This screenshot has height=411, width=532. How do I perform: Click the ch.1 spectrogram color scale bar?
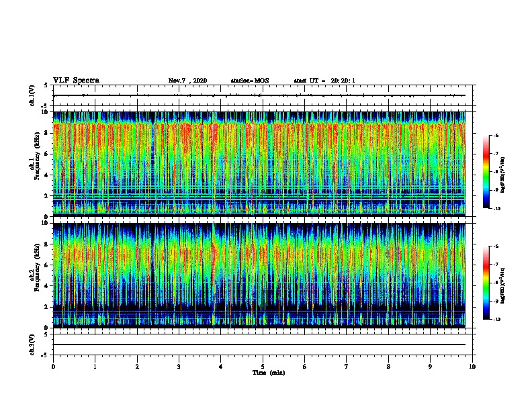[x=486, y=172]
